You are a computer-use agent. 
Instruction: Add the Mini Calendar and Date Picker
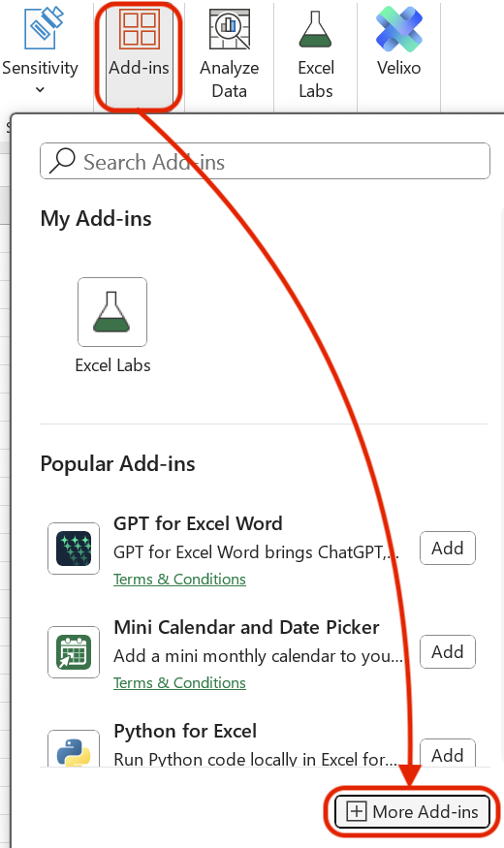point(448,652)
